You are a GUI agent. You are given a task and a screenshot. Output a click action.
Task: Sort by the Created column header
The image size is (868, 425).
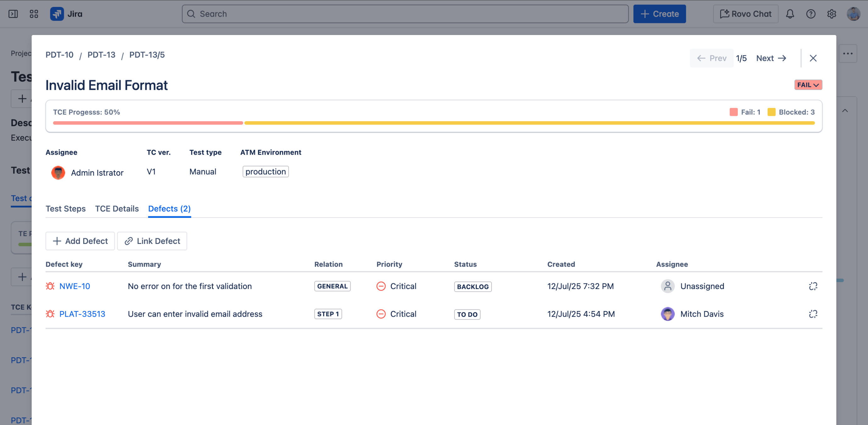click(x=561, y=264)
